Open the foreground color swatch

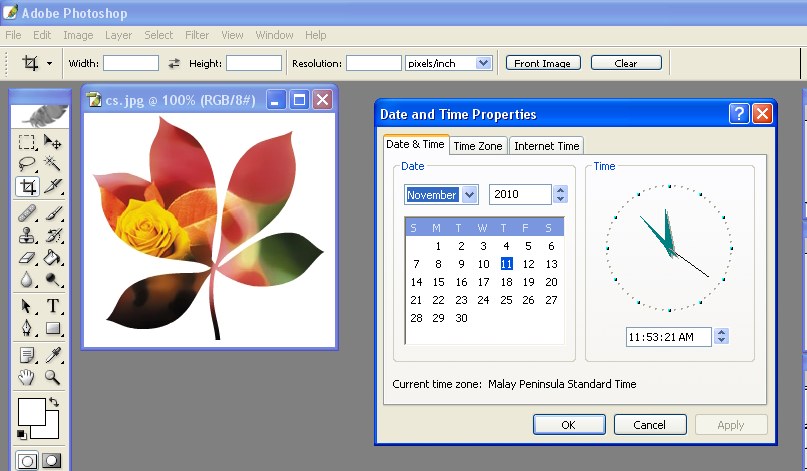[x=31, y=411]
